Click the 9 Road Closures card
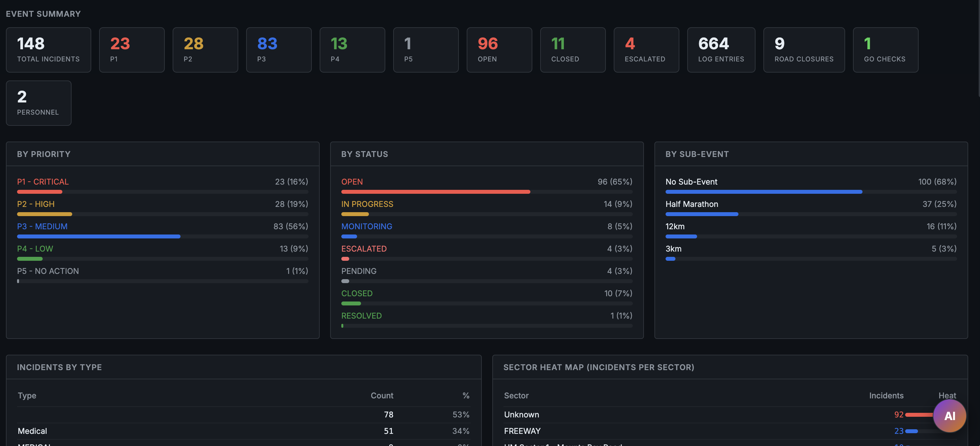980x446 pixels. (x=804, y=50)
